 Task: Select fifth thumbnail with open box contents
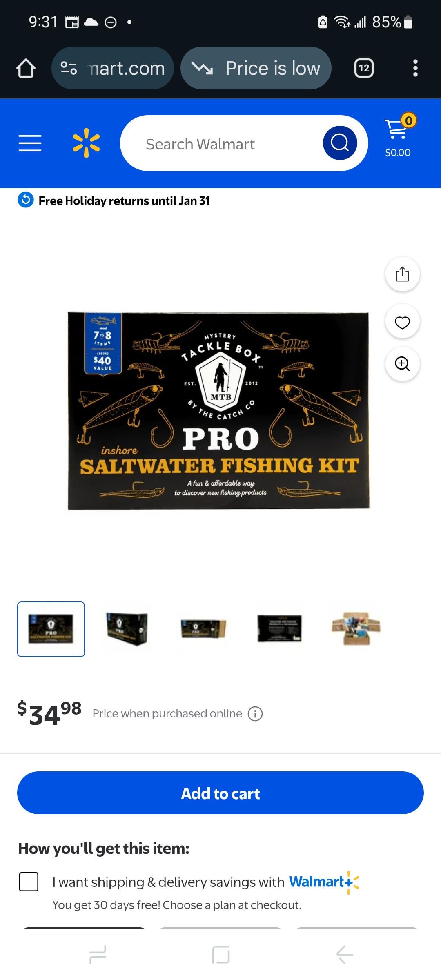pos(356,629)
